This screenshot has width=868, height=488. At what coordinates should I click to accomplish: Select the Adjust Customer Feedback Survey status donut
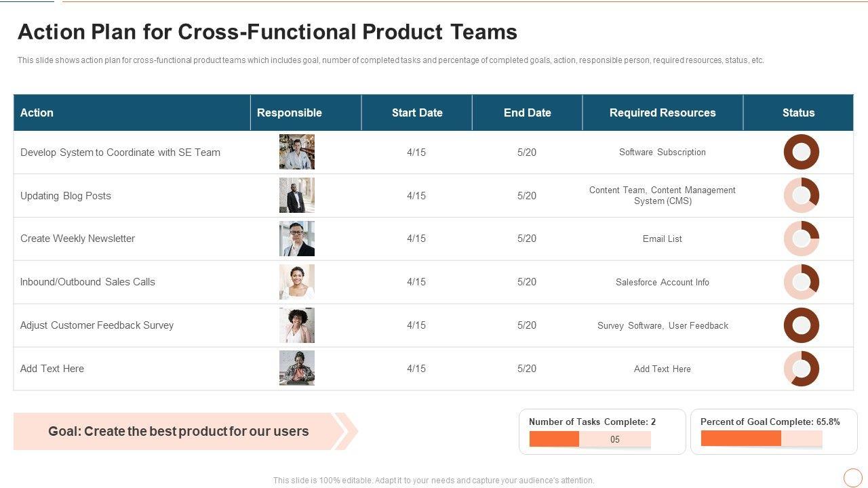point(801,325)
